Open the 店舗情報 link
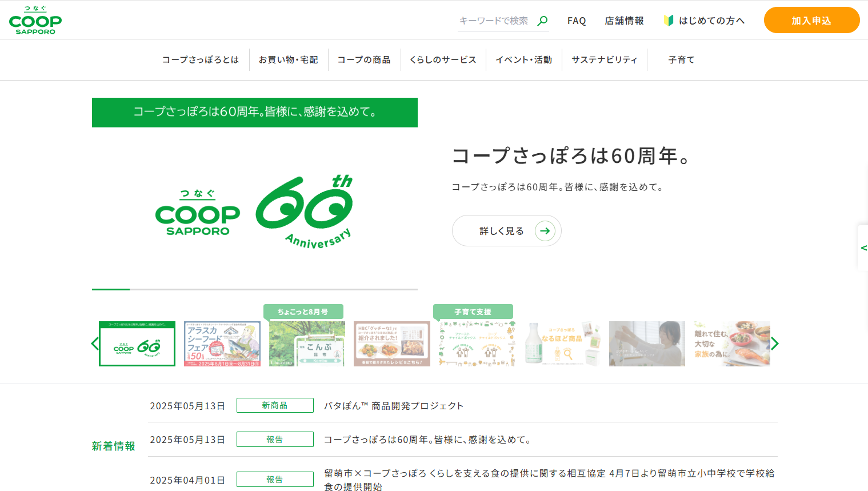The width and height of the screenshot is (868, 491). (624, 21)
